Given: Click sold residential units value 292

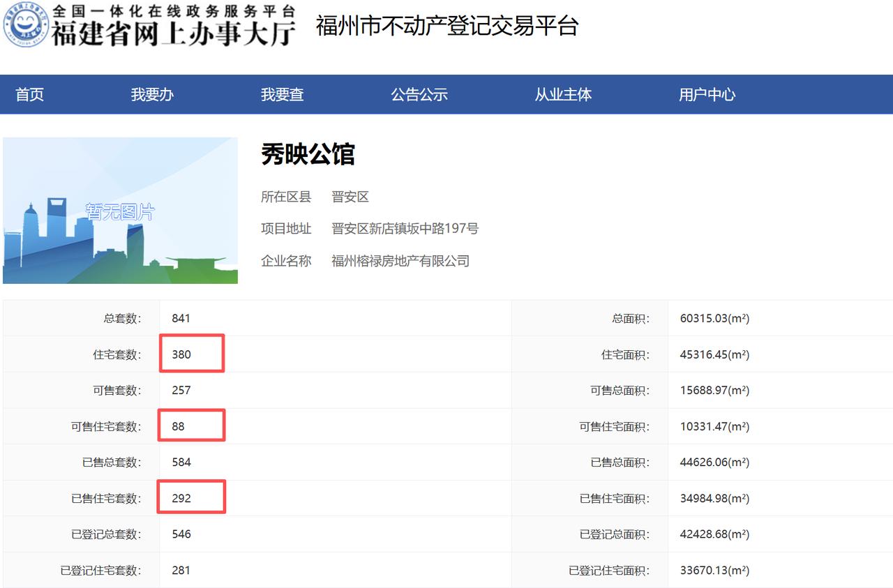Looking at the screenshot, I should point(181,499).
